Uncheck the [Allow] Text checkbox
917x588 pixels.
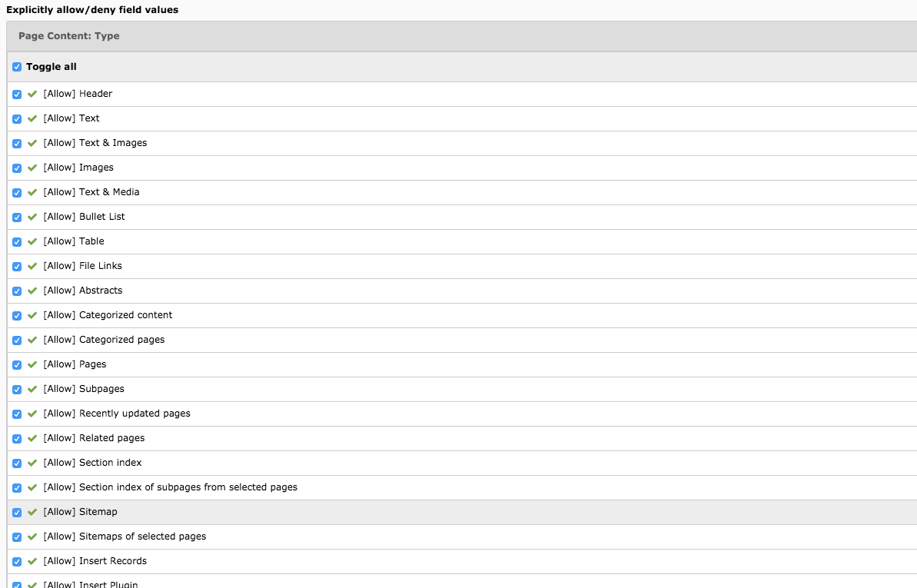(17, 119)
